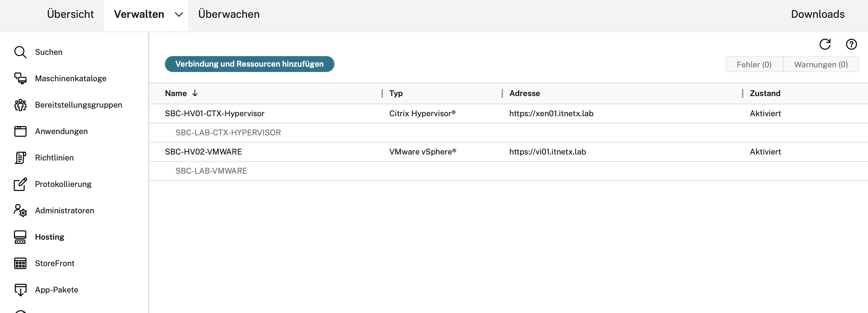
Task: Sort by the Name column header
Action: (x=175, y=93)
